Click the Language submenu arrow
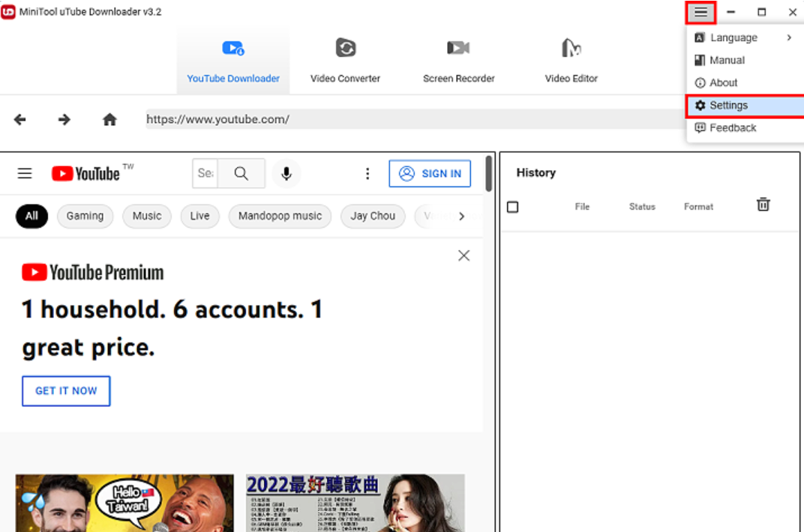804x532 pixels. 789,37
